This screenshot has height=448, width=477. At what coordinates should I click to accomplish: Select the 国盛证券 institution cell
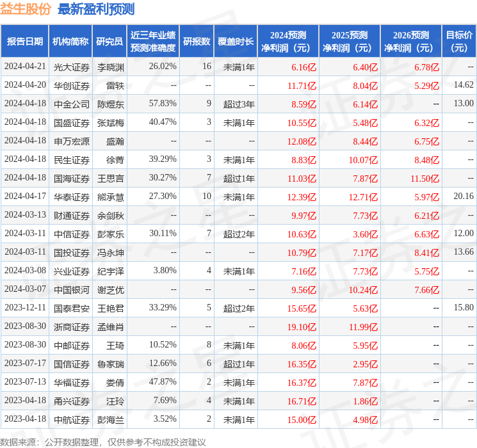pyautogui.click(x=72, y=123)
